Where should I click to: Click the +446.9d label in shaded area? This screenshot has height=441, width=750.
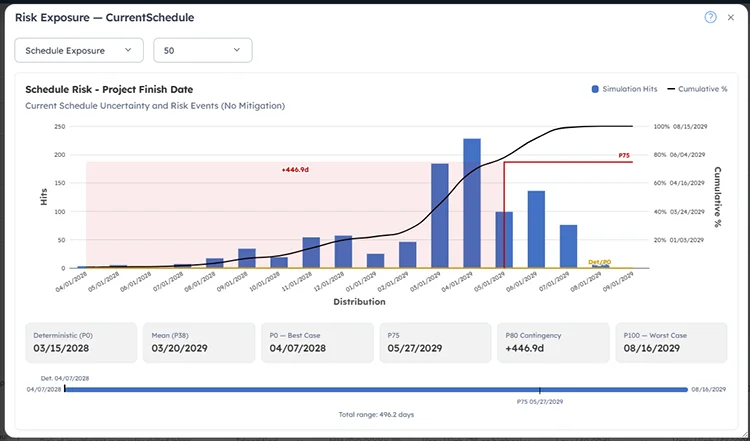click(x=295, y=169)
